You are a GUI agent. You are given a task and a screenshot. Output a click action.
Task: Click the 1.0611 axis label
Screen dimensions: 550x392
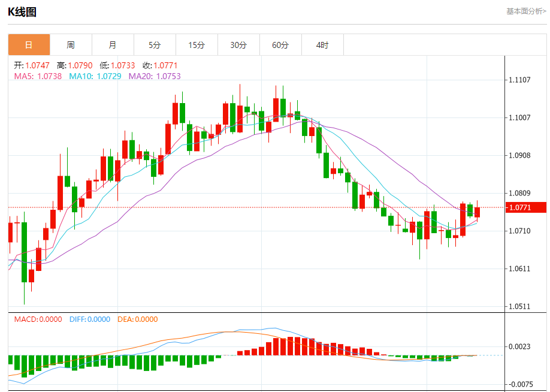(x=519, y=269)
